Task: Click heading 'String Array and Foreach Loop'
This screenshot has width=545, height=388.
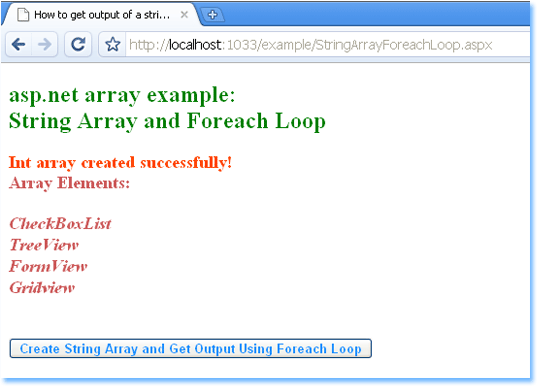Action: point(167,121)
